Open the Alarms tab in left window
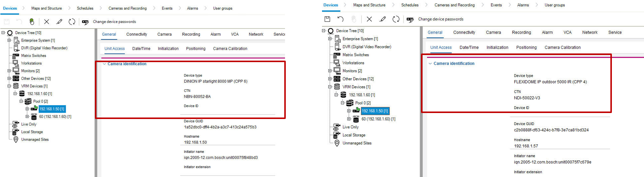The width and height of the screenshot is (644, 177). pos(192,8)
